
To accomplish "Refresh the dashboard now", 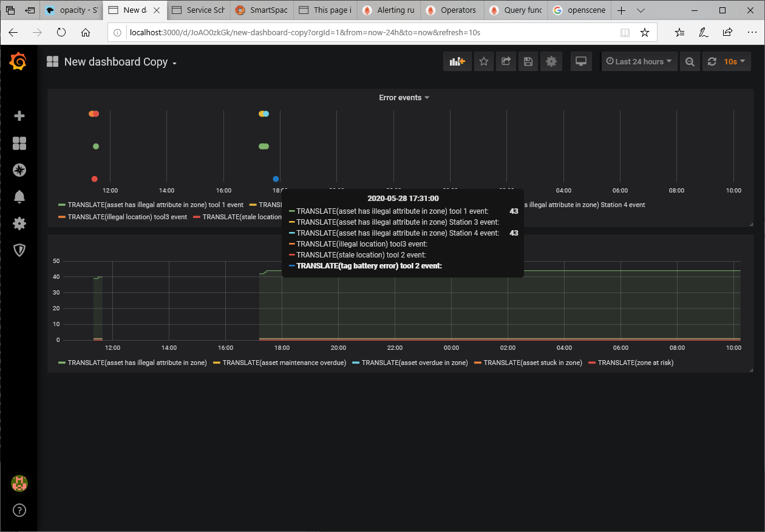I will pyautogui.click(x=712, y=61).
